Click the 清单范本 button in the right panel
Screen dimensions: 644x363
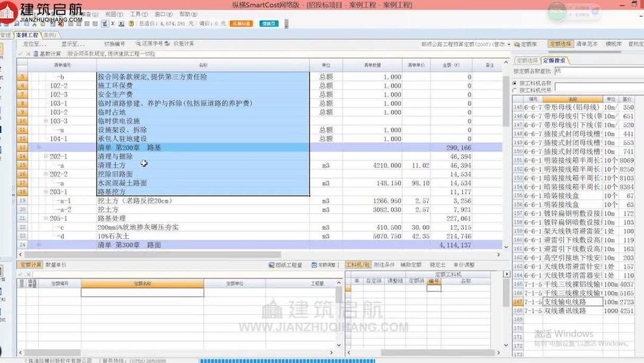pos(586,44)
